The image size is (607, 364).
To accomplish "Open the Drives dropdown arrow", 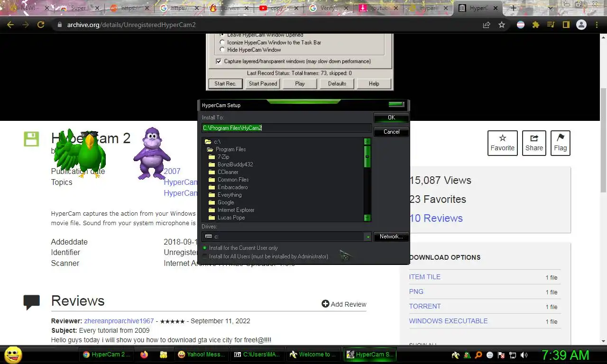I will (368, 237).
